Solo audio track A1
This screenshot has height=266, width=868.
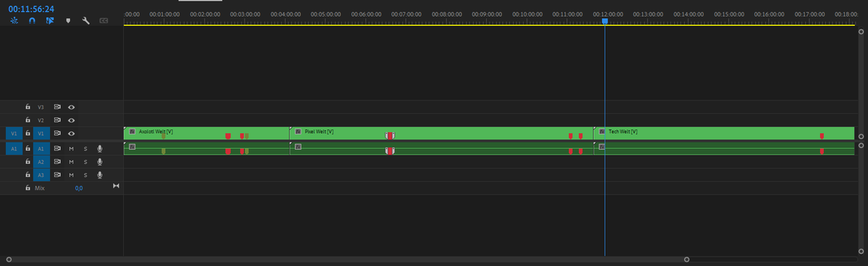[85, 148]
